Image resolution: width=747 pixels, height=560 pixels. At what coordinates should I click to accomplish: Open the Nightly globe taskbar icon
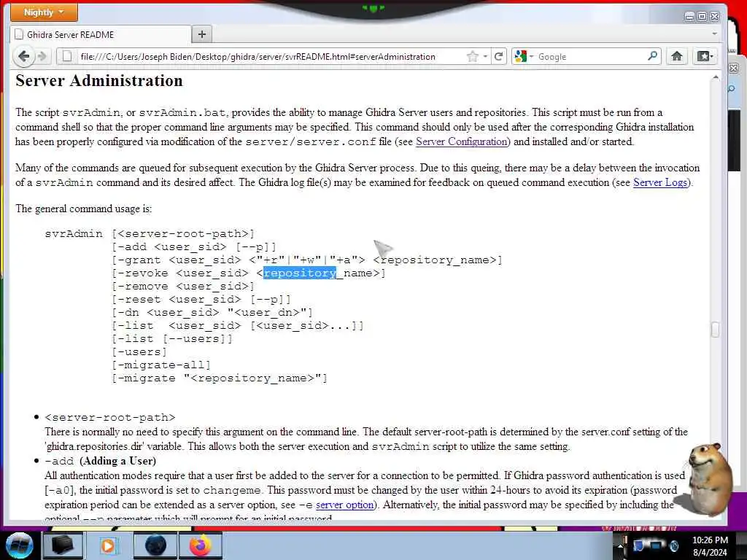[x=155, y=545]
